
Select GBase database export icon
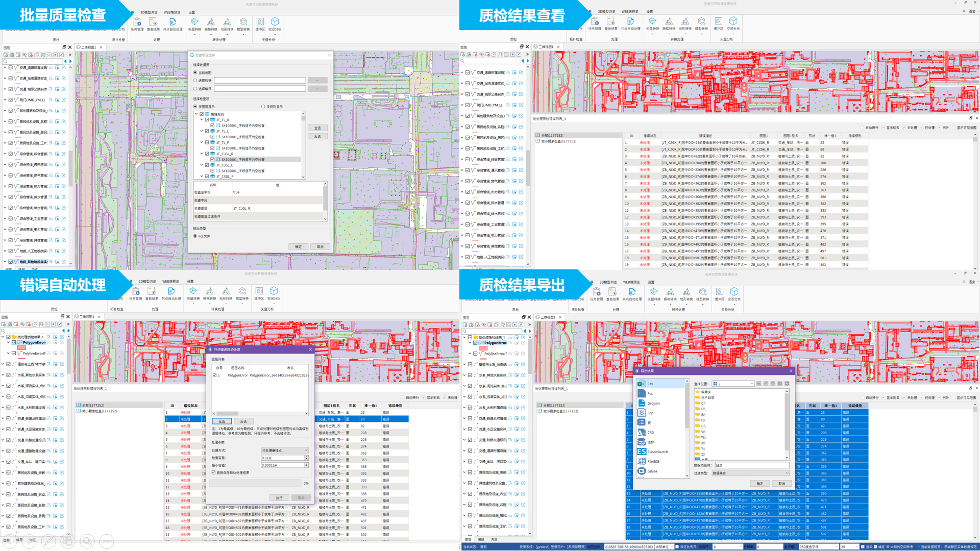(x=642, y=471)
